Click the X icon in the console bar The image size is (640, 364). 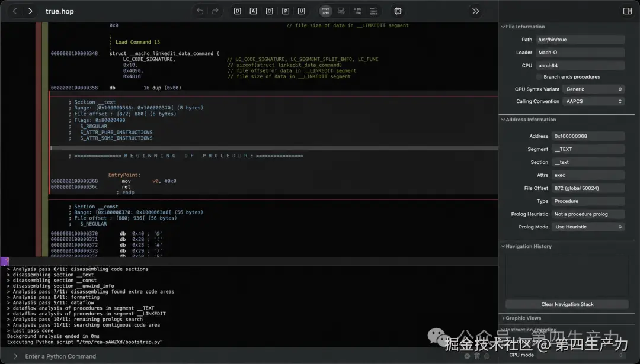coord(467,356)
